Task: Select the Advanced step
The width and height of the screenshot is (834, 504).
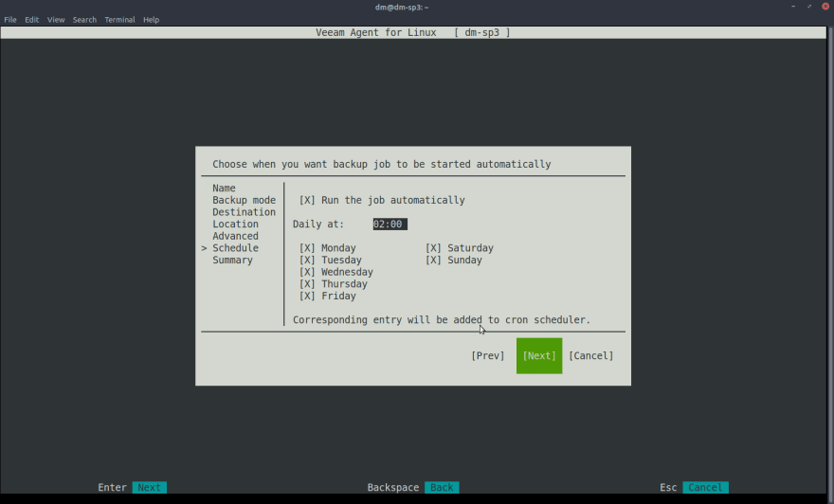Action: [x=236, y=236]
